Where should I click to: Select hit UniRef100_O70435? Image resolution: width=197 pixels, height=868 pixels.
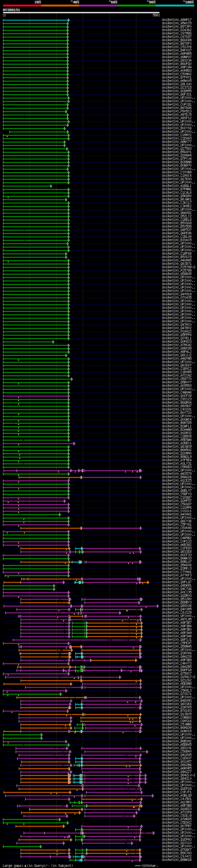point(176,297)
